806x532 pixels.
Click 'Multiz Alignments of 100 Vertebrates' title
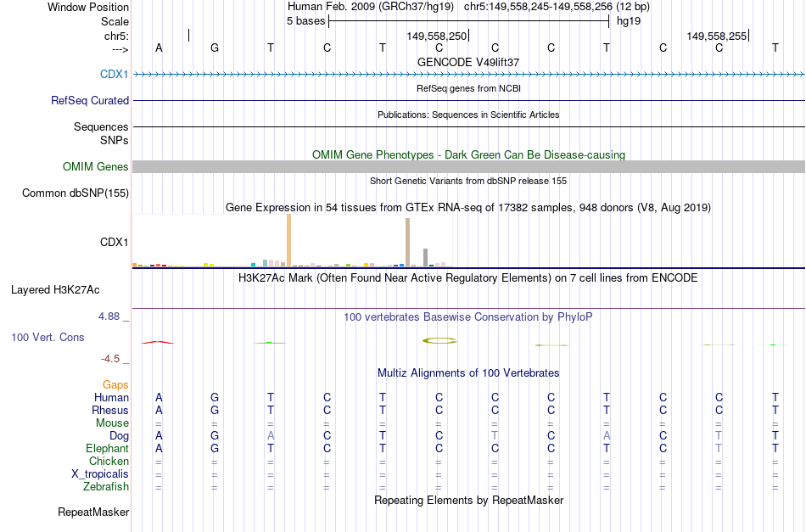point(468,373)
